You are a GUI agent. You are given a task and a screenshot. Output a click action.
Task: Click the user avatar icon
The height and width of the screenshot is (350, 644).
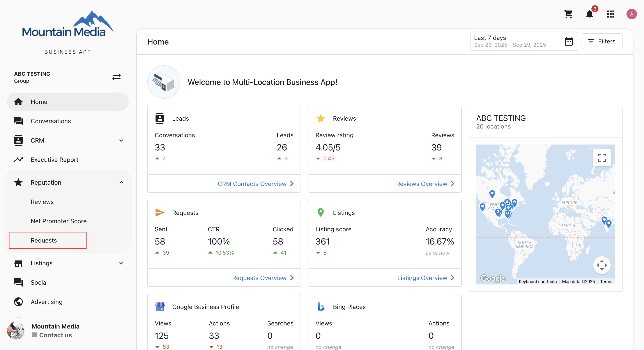pos(631,14)
